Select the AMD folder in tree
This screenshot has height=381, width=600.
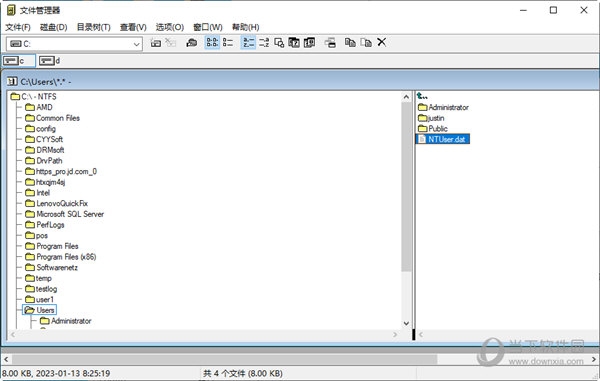pos(39,107)
